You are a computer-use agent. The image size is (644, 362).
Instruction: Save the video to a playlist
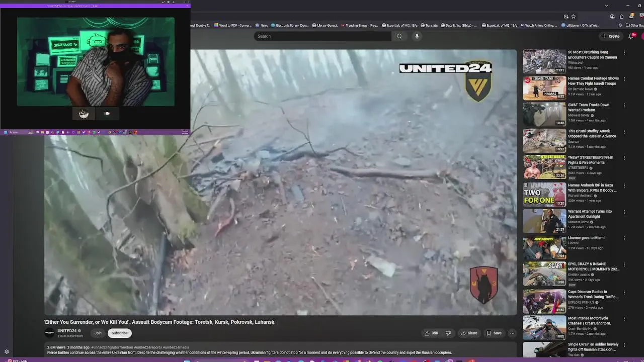click(494, 333)
